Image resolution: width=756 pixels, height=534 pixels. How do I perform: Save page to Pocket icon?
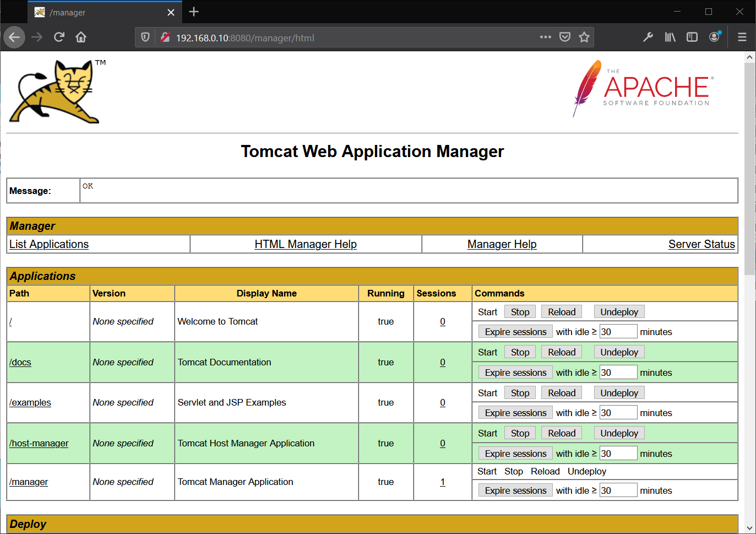[565, 37]
